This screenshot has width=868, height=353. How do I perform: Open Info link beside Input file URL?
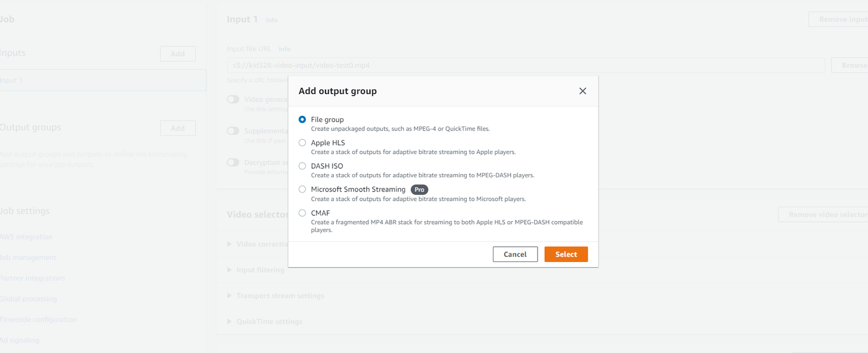pyautogui.click(x=285, y=49)
